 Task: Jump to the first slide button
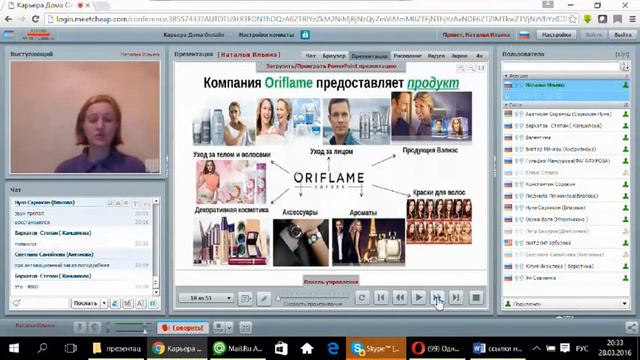pos(381,298)
